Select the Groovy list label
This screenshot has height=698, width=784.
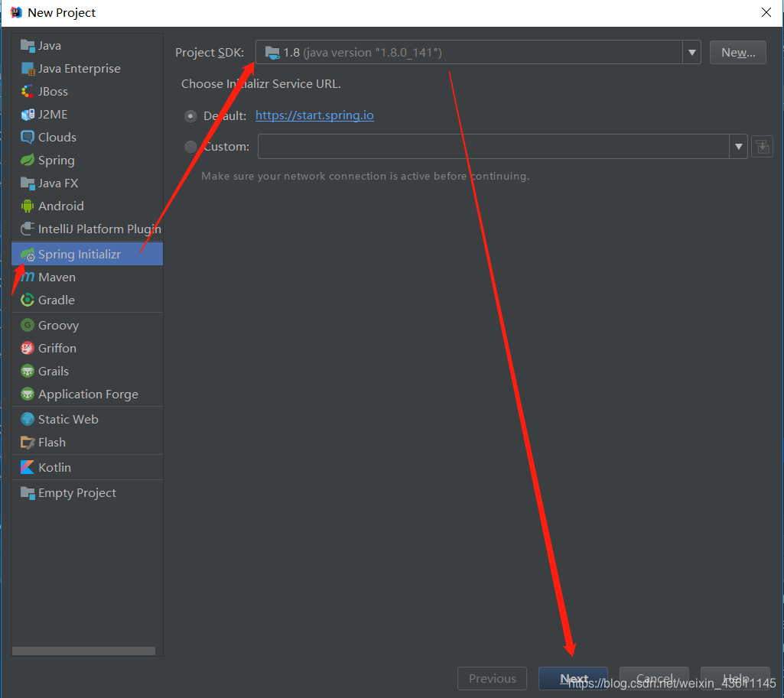click(58, 326)
